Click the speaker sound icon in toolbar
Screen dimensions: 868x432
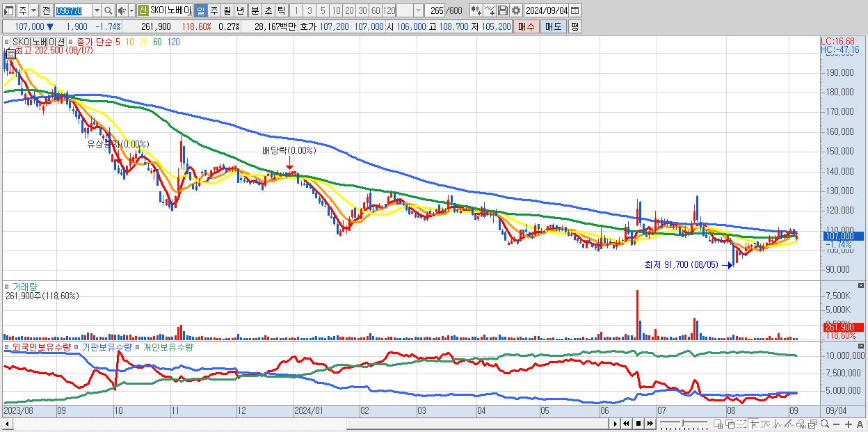pyautogui.click(x=122, y=10)
